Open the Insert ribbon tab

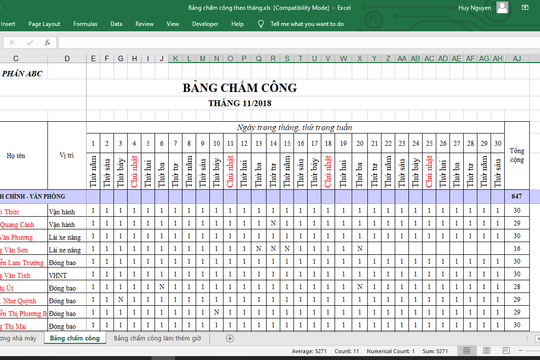8,24
